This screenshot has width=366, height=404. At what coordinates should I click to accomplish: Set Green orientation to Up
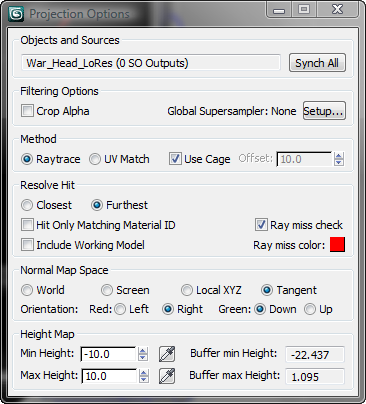click(310, 309)
